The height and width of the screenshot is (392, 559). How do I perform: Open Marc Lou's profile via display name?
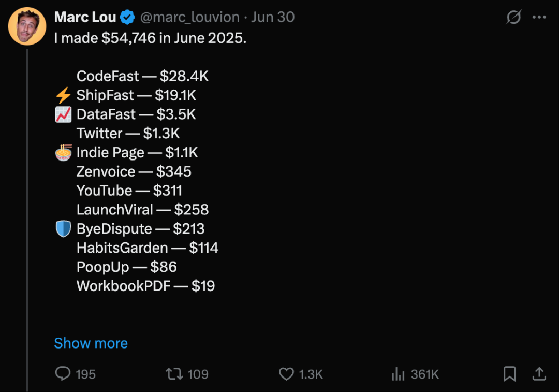tap(85, 17)
